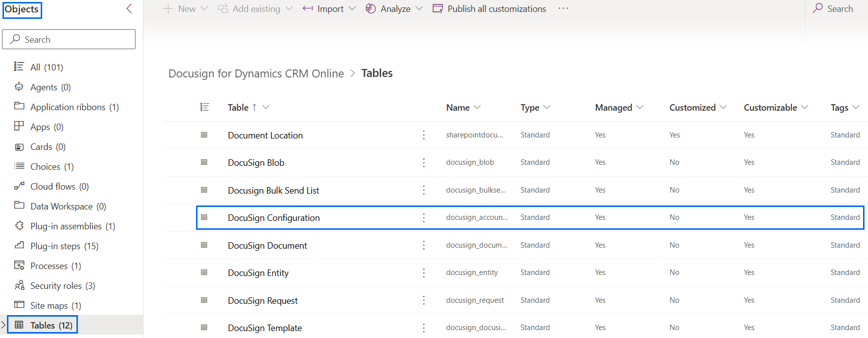Open the DocuSign Document table
The image size is (868, 338).
pos(267,245)
